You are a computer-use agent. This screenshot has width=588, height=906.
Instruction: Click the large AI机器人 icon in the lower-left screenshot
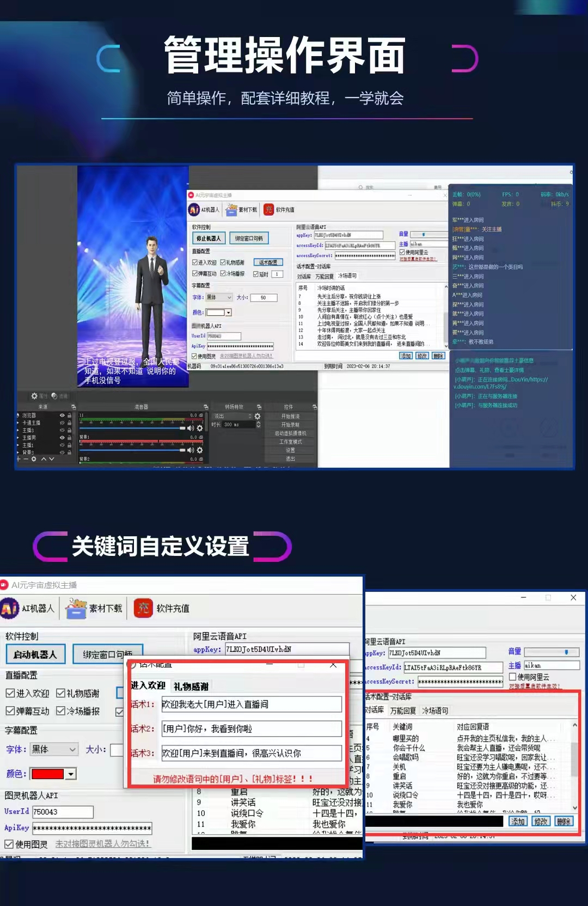pos(9,608)
